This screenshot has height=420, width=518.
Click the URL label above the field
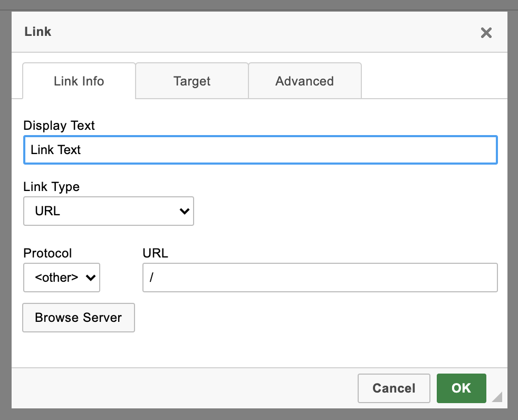tap(155, 253)
